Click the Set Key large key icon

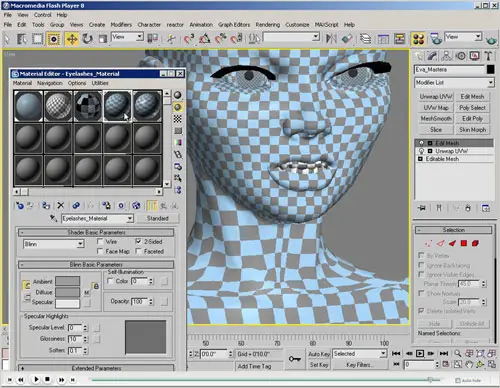point(295,359)
